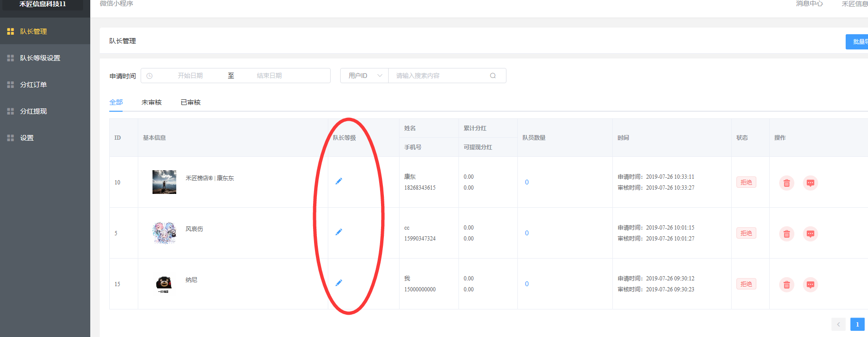Open 队长等级设置 in the sidebar
The width and height of the screenshot is (868, 337).
(40, 58)
